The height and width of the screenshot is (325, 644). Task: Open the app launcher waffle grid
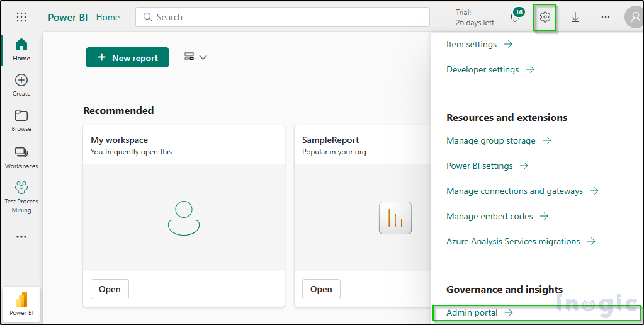click(21, 17)
